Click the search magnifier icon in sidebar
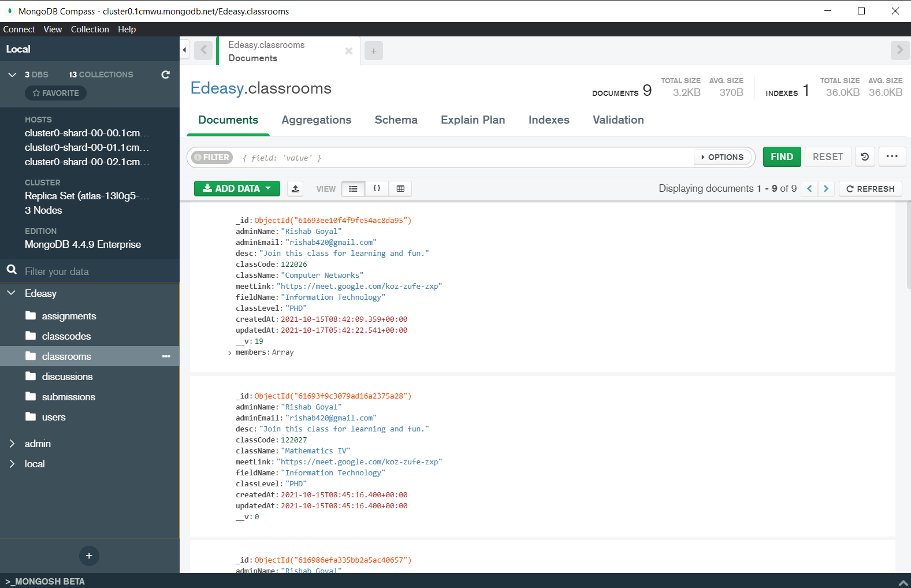 (x=12, y=270)
